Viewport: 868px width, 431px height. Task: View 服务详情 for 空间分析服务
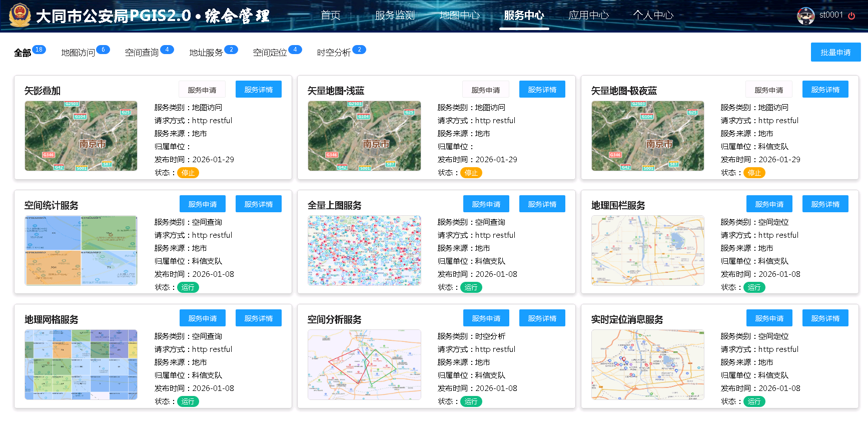(x=542, y=318)
